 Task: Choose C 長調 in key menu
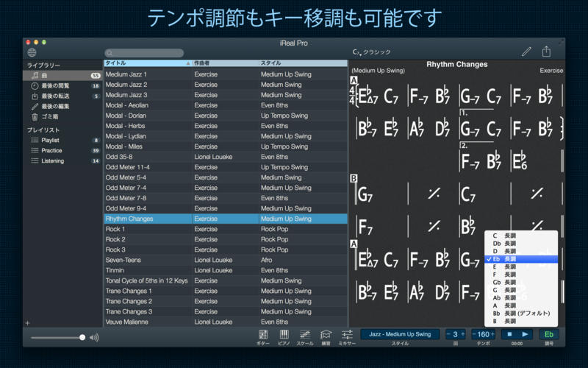pos(521,236)
